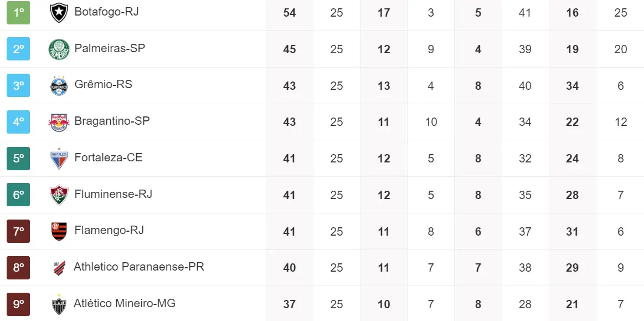Click the Fluminense-RJ club crest
The height and width of the screenshot is (321, 644).
tap(59, 195)
